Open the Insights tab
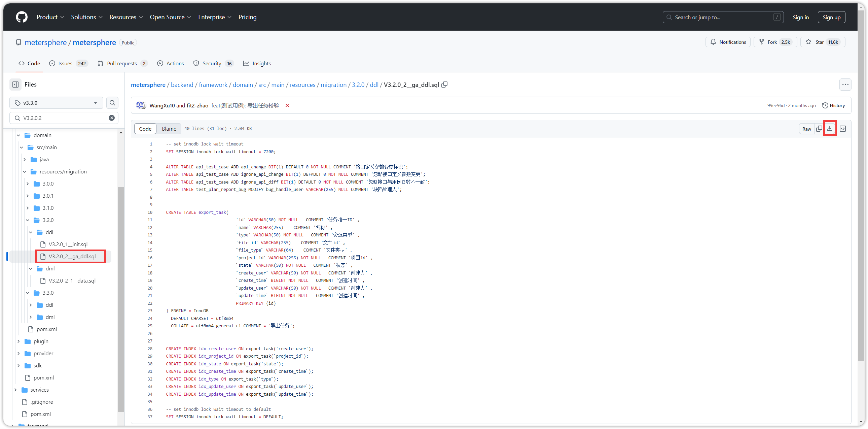 [257, 63]
